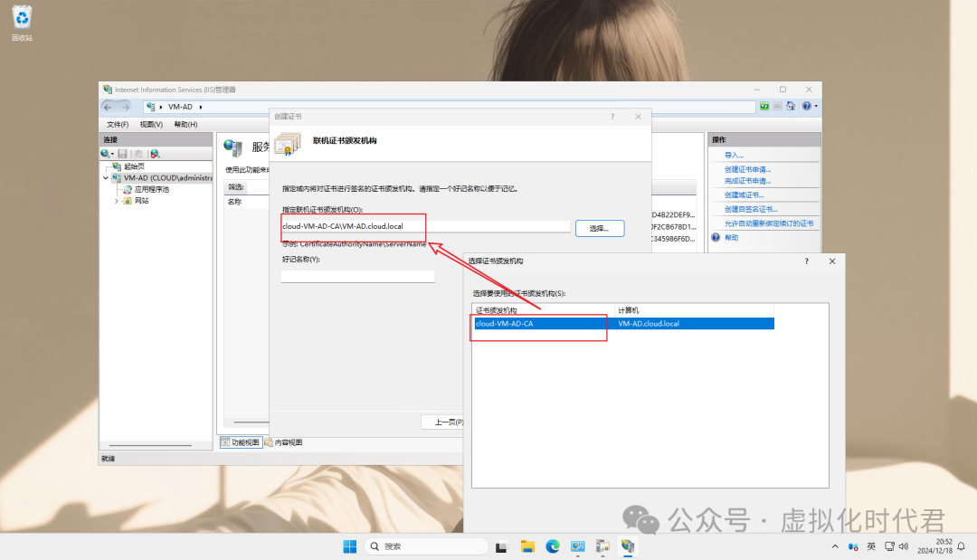Open Microsoft Edge from the taskbar

pyautogui.click(x=552, y=546)
